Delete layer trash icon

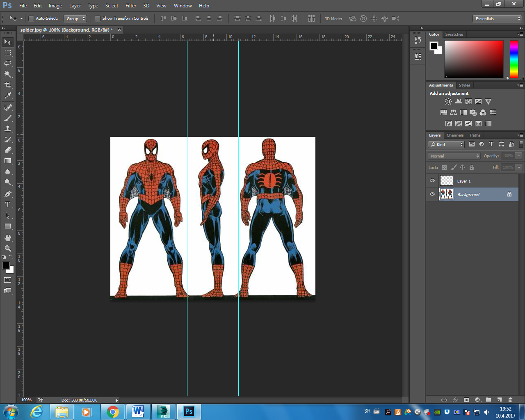pos(510,399)
